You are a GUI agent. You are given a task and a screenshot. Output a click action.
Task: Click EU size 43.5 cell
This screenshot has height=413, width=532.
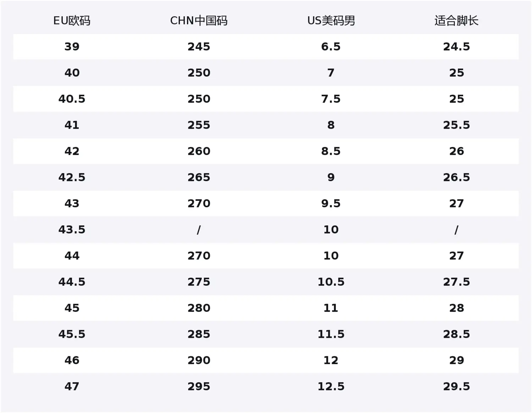pos(72,230)
